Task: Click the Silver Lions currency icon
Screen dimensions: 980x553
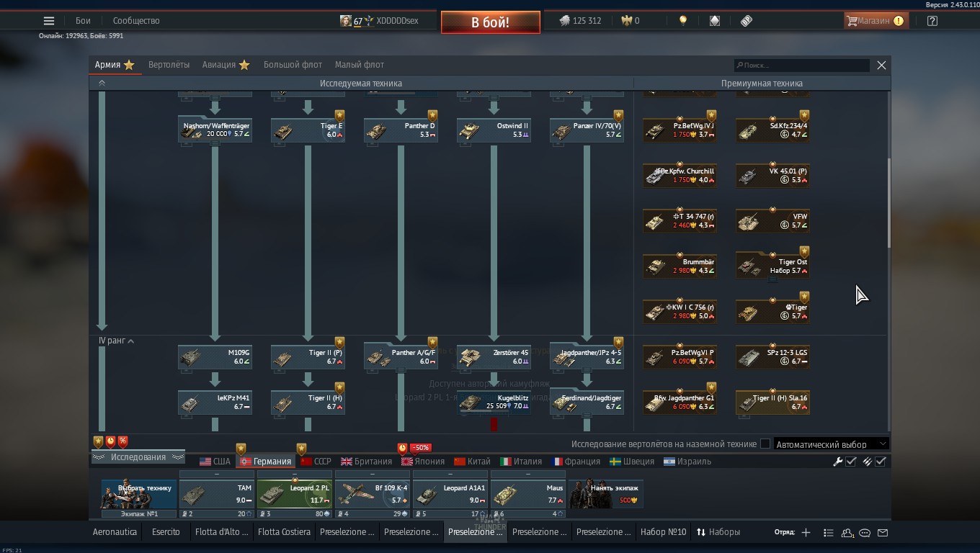Action: [564, 21]
